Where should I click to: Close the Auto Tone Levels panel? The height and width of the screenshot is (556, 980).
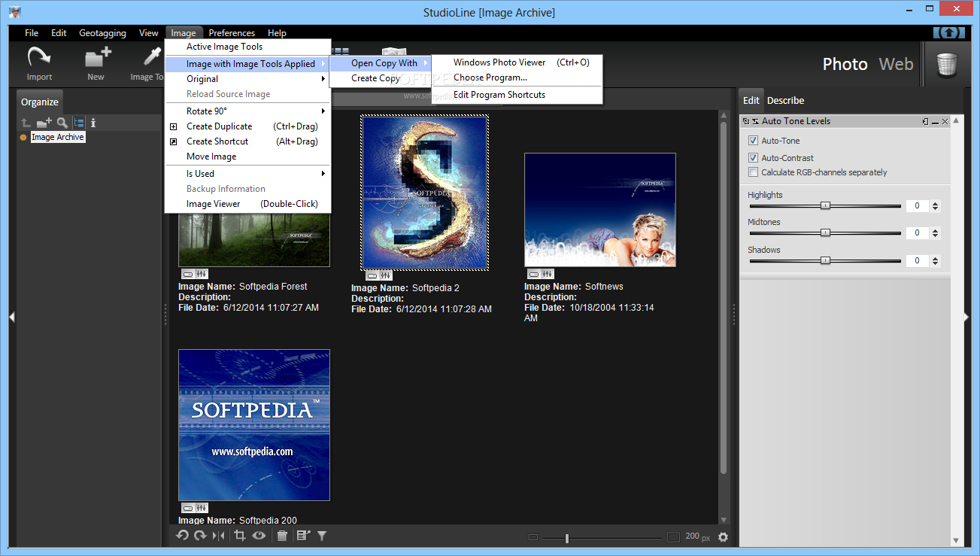[x=945, y=121]
